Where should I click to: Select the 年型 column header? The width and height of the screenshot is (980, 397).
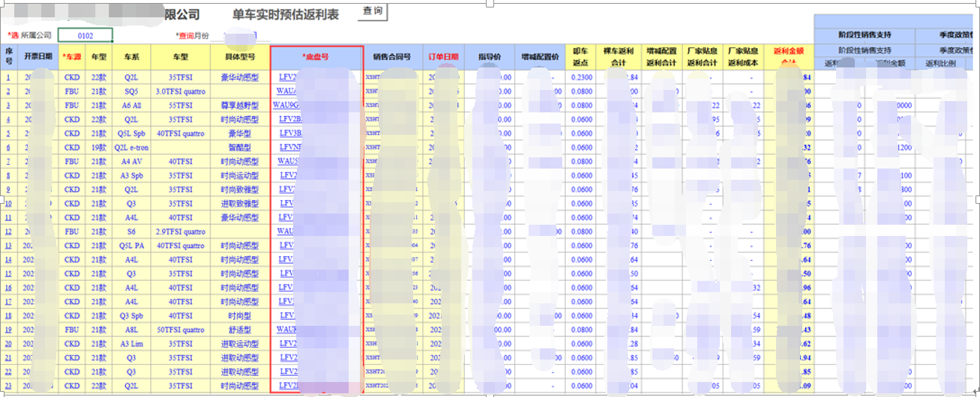[99, 56]
